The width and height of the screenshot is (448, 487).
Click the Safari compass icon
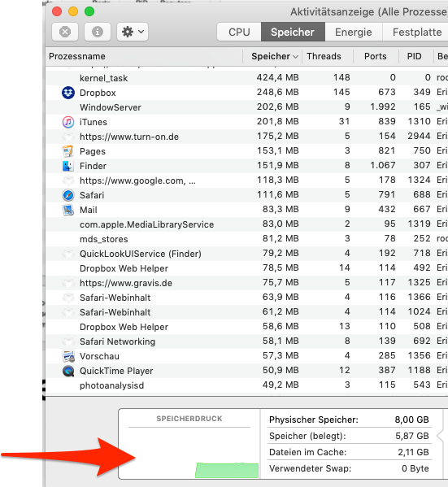[68, 195]
